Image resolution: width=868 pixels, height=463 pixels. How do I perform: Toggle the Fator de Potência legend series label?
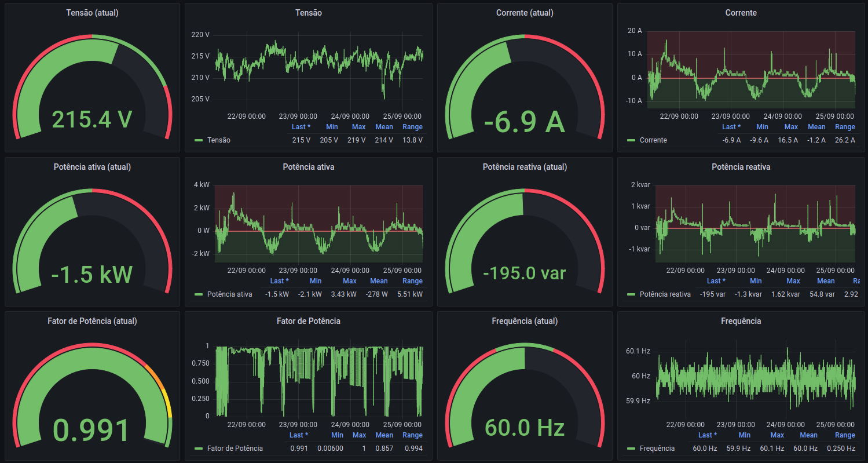coord(235,449)
